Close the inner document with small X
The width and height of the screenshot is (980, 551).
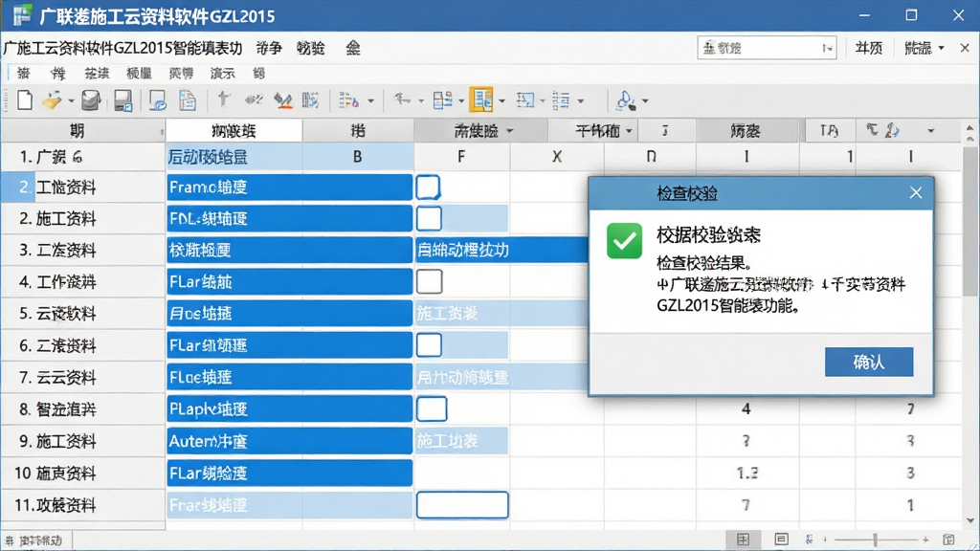point(965,48)
